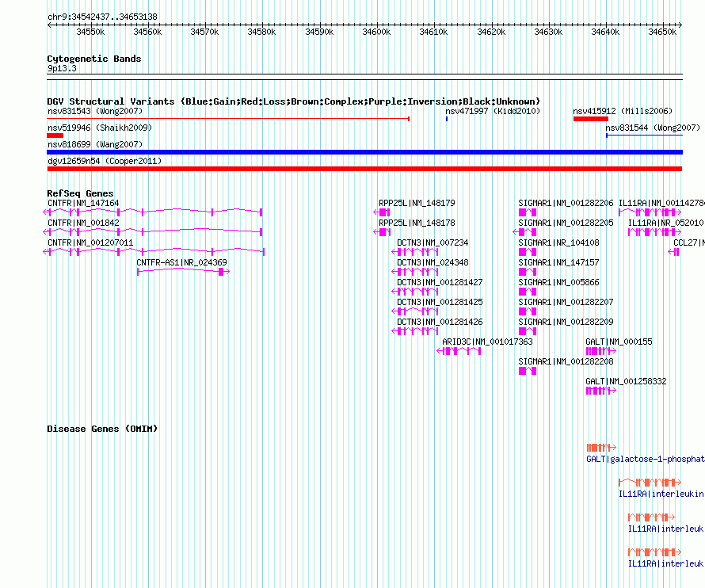Select the RPP25L|NM_148178 transcript label
Screen dimensions: 705x588
417,223
